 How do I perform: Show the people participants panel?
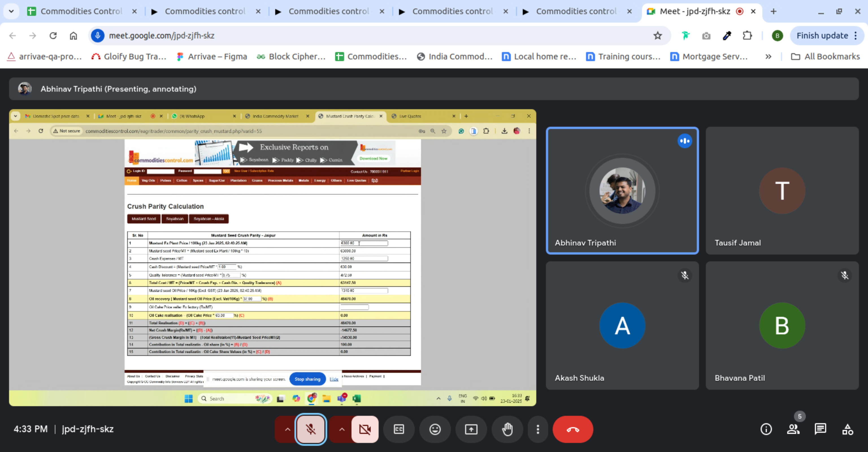(x=793, y=429)
